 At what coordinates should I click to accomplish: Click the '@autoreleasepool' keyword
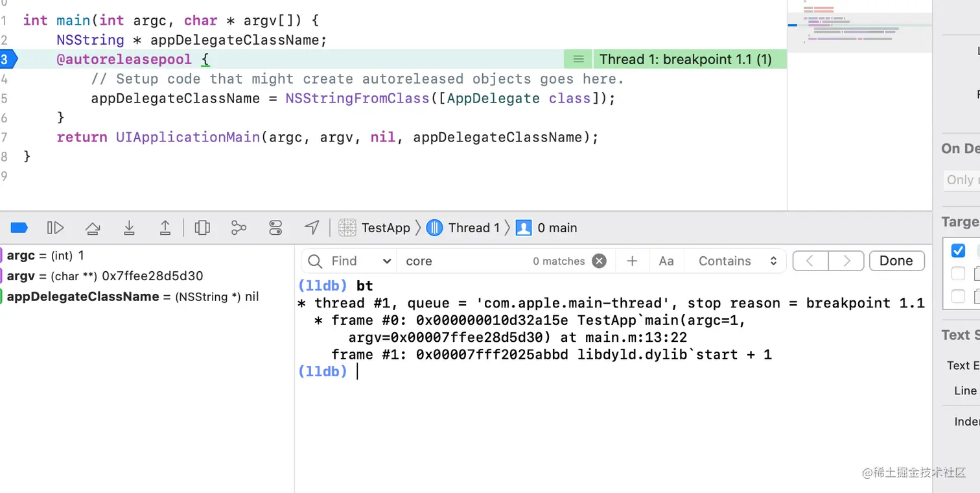click(124, 60)
